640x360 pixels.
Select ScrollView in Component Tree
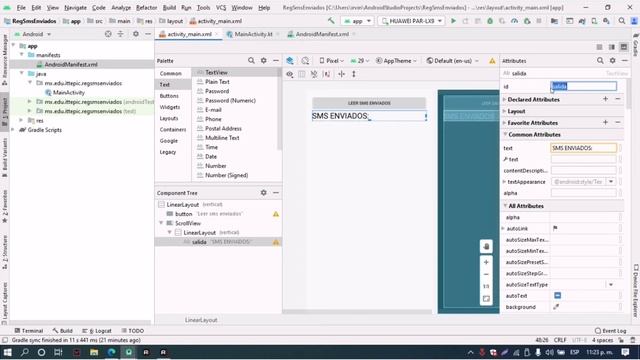click(x=188, y=223)
